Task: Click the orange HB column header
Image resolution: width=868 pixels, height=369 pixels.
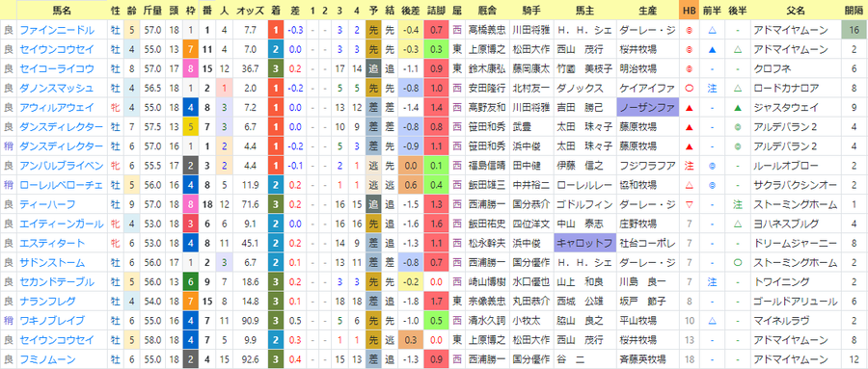Action: coord(690,11)
